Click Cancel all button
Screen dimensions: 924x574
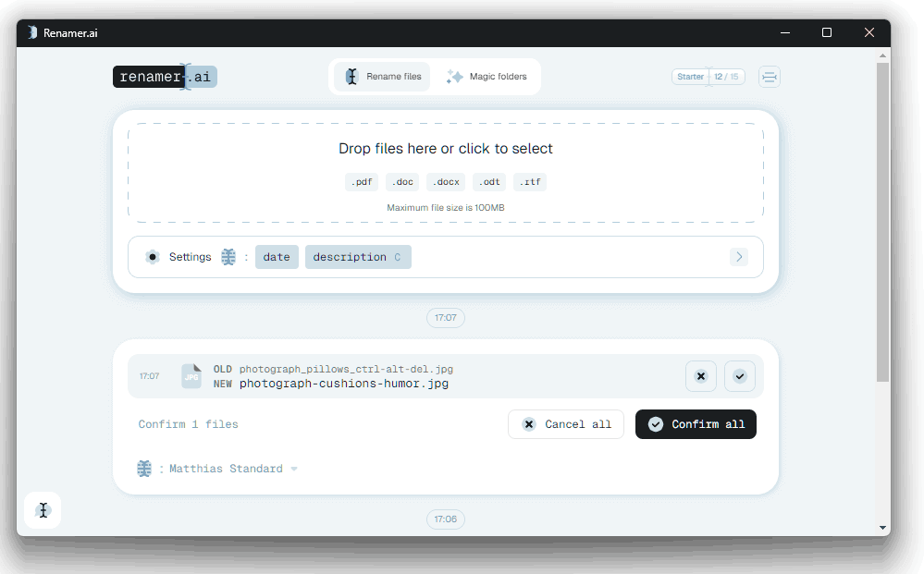(x=566, y=424)
